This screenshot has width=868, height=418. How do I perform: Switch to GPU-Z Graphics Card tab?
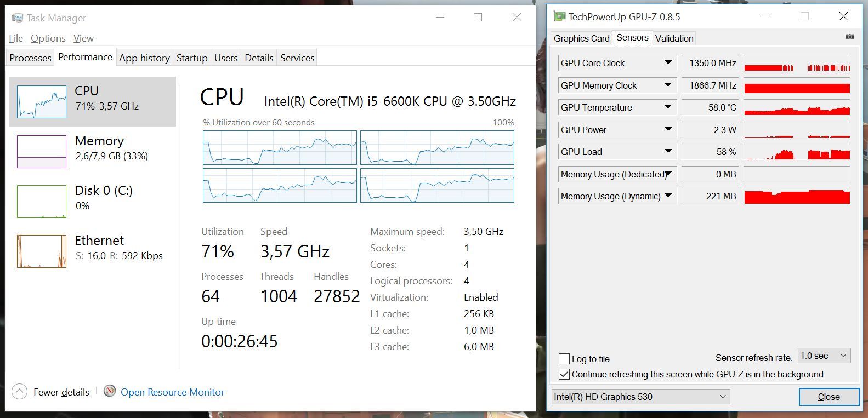point(581,38)
